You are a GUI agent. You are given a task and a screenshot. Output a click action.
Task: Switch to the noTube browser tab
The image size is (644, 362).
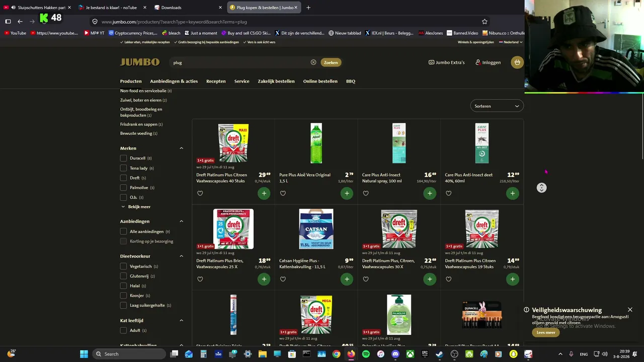(112, 8)
